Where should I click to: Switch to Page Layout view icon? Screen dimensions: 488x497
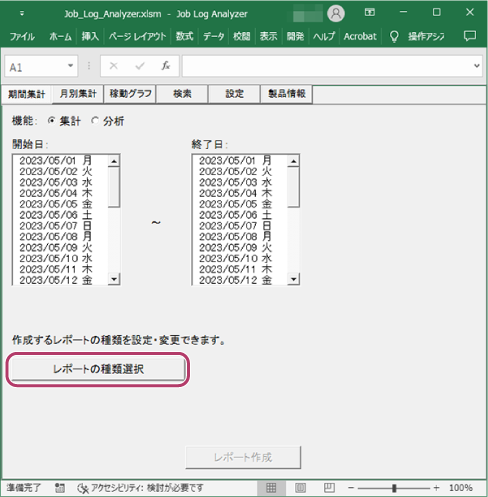[300, 488]
